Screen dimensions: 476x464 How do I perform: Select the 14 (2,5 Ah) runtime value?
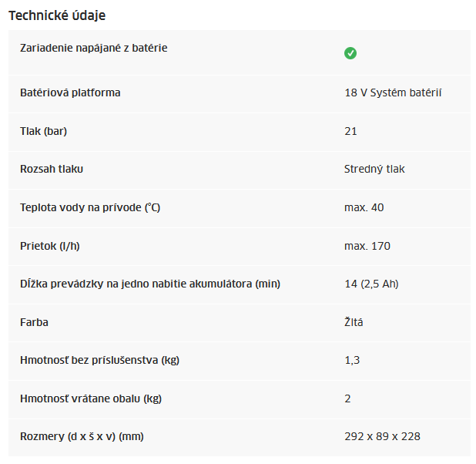[371, 284]
